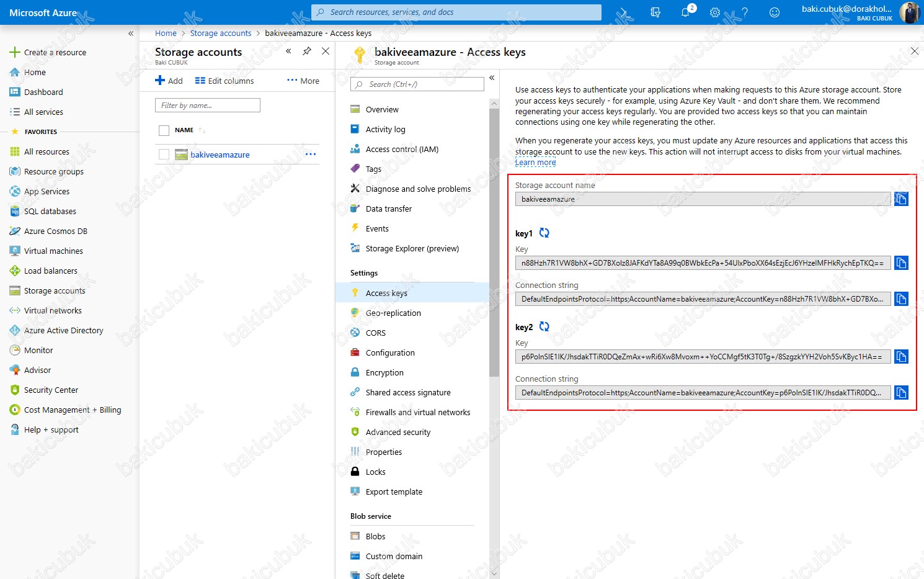Pin the Storage accounts blade
This screenshot has height=579, width=924.
click(x=307, y=52)
